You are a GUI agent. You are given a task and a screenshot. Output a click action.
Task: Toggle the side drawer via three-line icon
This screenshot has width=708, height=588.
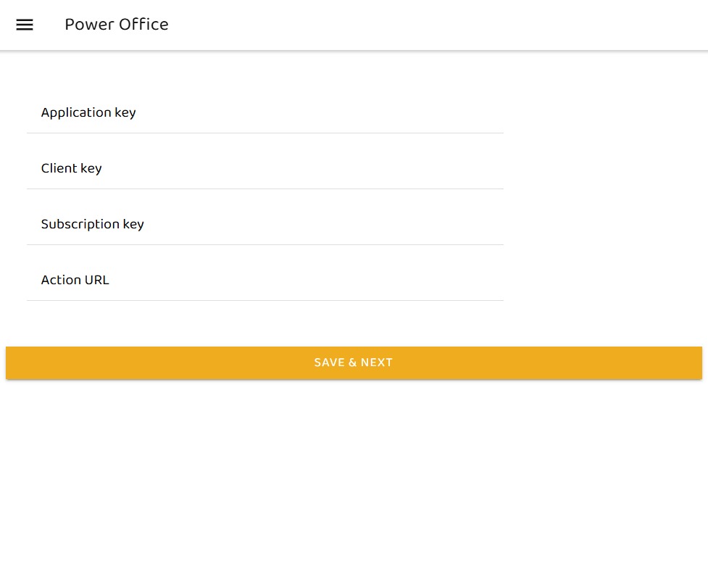pyautogui.click(x=25, y=25)
